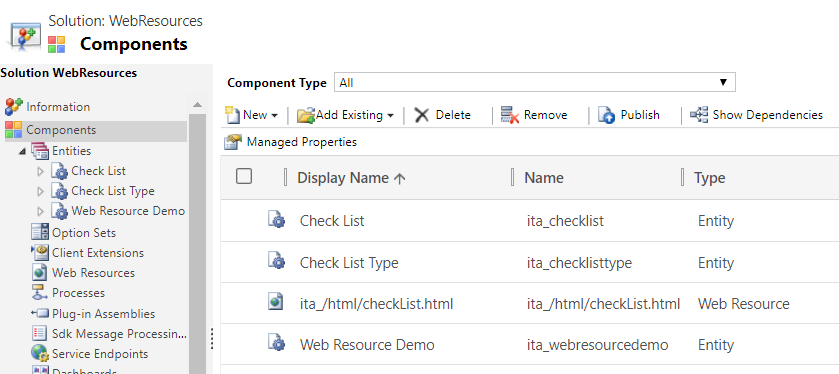This screenshot has width=839, height=374.
Task: Click Show Dependencies
Action: 756,115
